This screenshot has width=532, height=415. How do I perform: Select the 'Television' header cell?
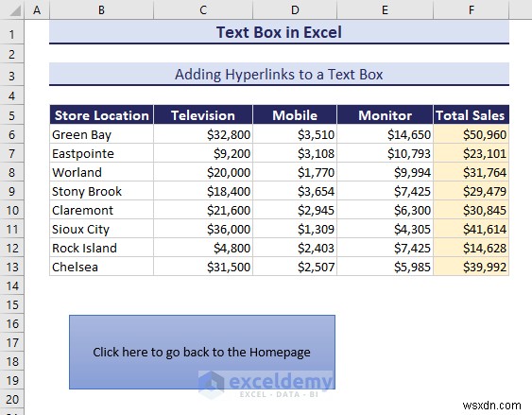[203, 114]
